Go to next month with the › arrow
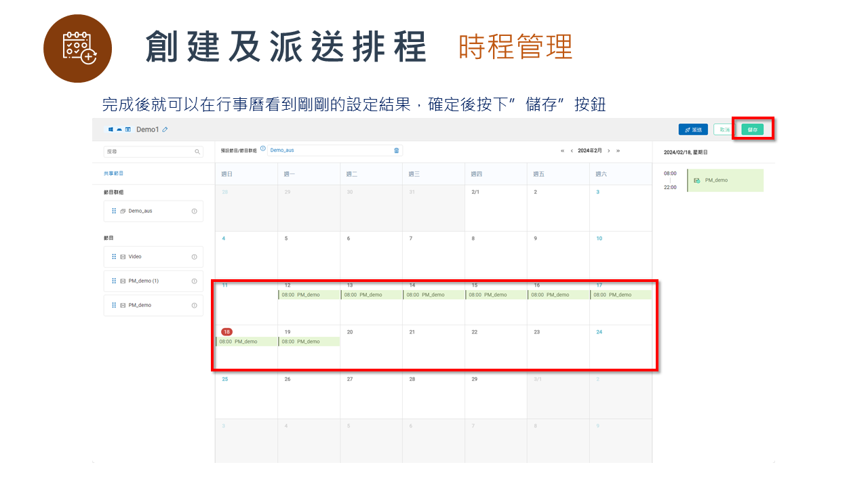Viewport: 868px width, 488px height. click(609, 150)
